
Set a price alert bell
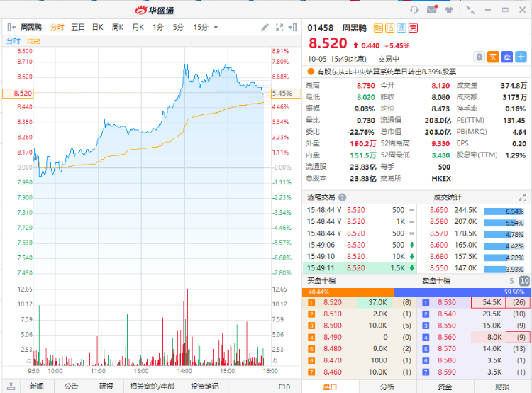coord(479,57)
